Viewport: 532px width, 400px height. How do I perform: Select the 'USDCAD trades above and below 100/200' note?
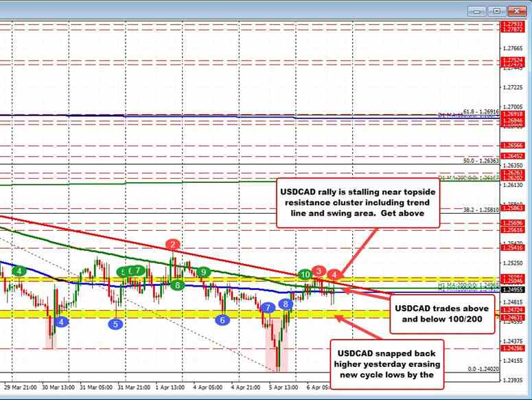click(442, 314)
